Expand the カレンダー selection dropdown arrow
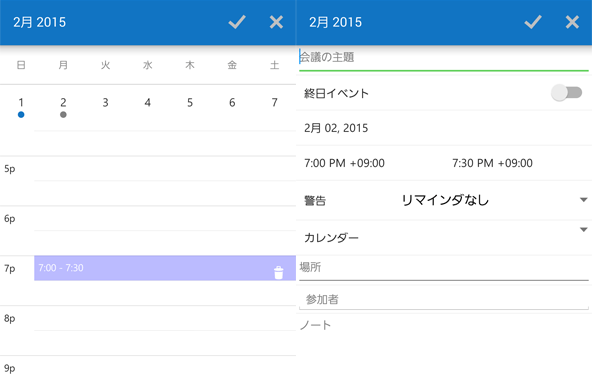Viewport: 592px width, 377px height. [x=584, y=229]
